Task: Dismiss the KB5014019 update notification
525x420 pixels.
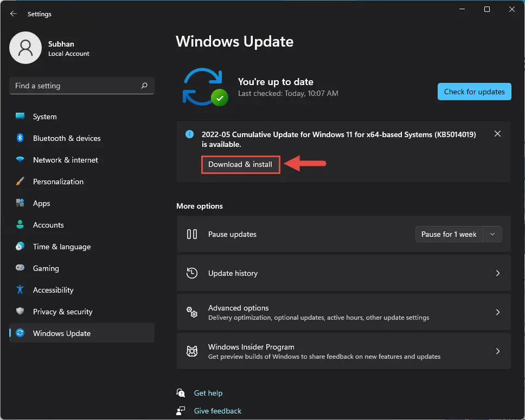Action: (497, 134)
